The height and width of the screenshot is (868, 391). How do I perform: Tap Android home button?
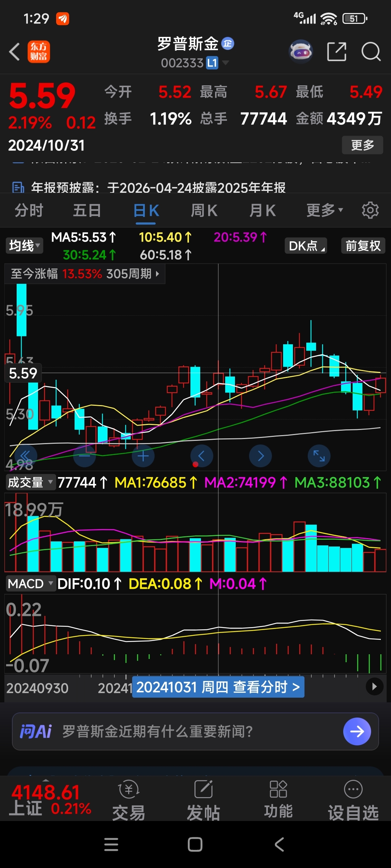click(x=195, y=844)
